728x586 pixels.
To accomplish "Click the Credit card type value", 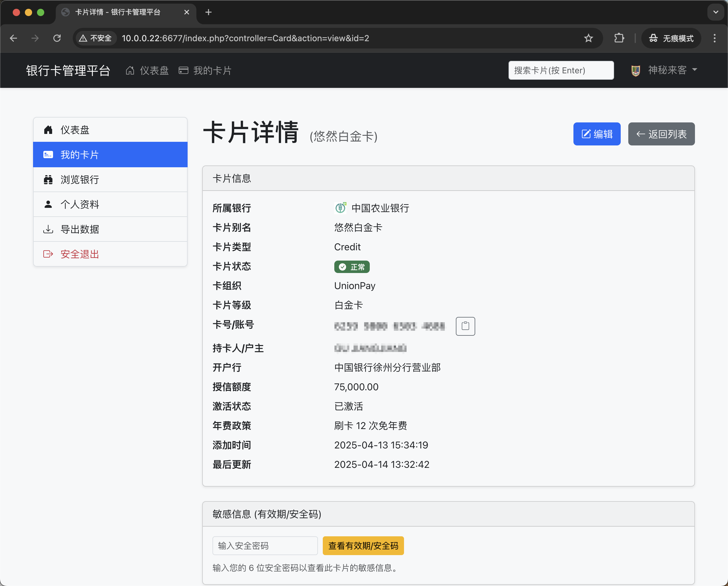I will pyautogui.click(x=347, y=247).
